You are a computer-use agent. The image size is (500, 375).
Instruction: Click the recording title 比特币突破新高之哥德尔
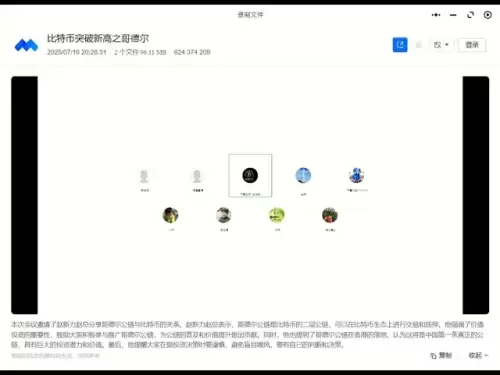[98, 39]
